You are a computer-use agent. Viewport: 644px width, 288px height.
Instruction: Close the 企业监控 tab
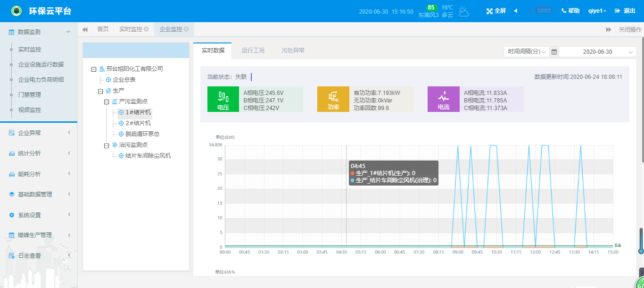click(x=186, y=29)
